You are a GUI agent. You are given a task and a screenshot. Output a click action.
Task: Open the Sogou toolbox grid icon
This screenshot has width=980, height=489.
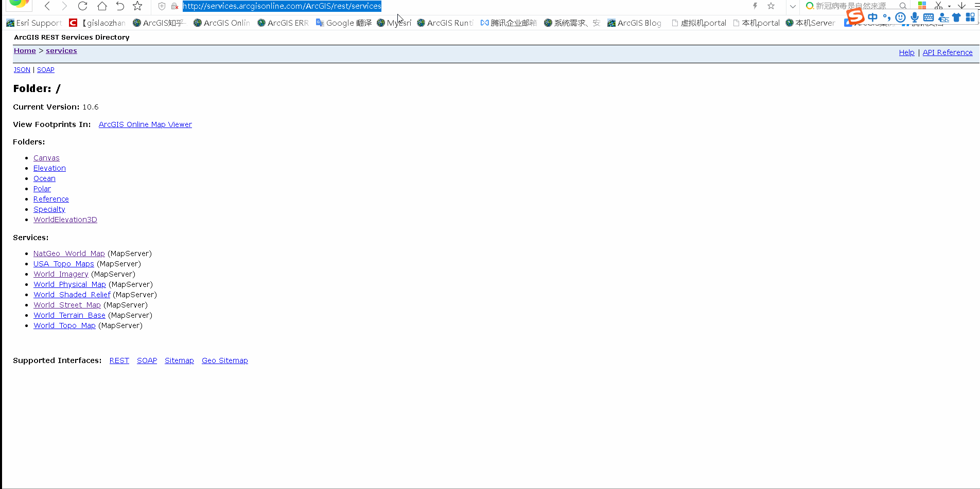(970, 17)
